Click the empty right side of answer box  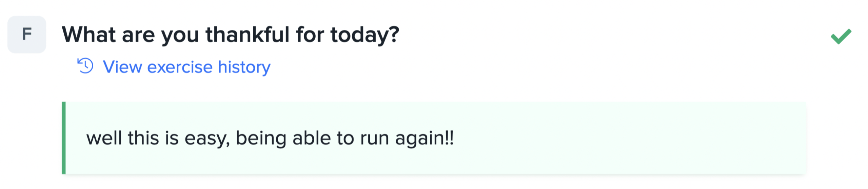644,138
